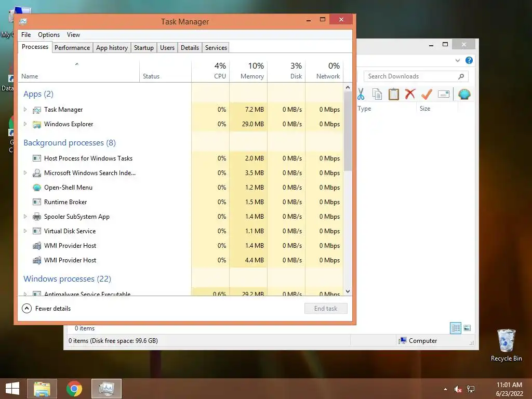Click the process list scroll down arrow
The image size is (532, 399).
348,291
